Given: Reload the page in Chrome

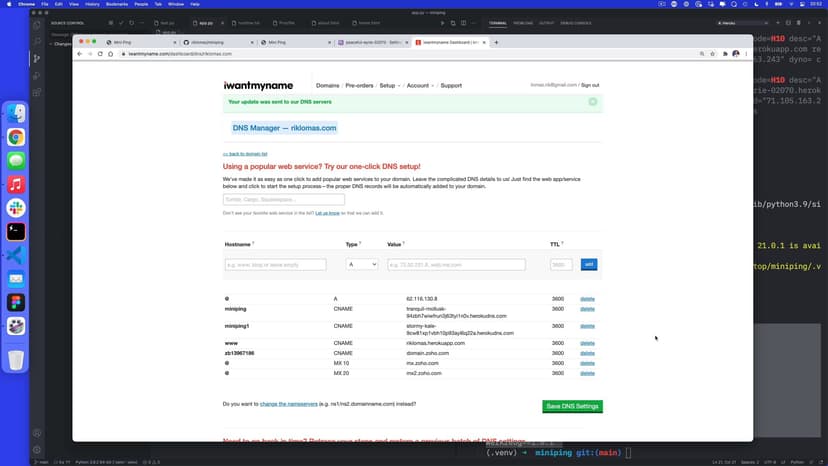Looking at the screenshot, I should click(x=110, y=54).
